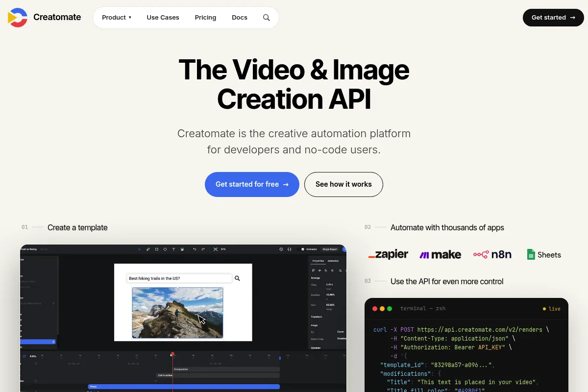Click the fit-to-screen icon in the editor
588x392 pixels.
click(x=216, y=249)
